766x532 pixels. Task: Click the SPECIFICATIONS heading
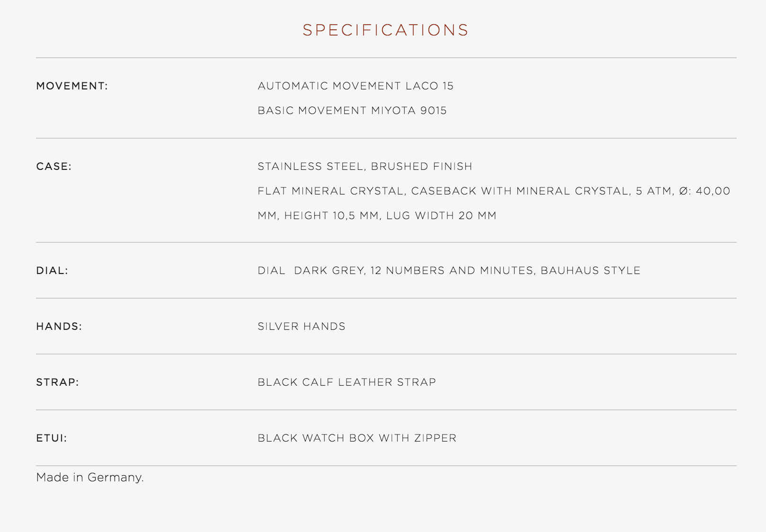(x=385, y=30)
